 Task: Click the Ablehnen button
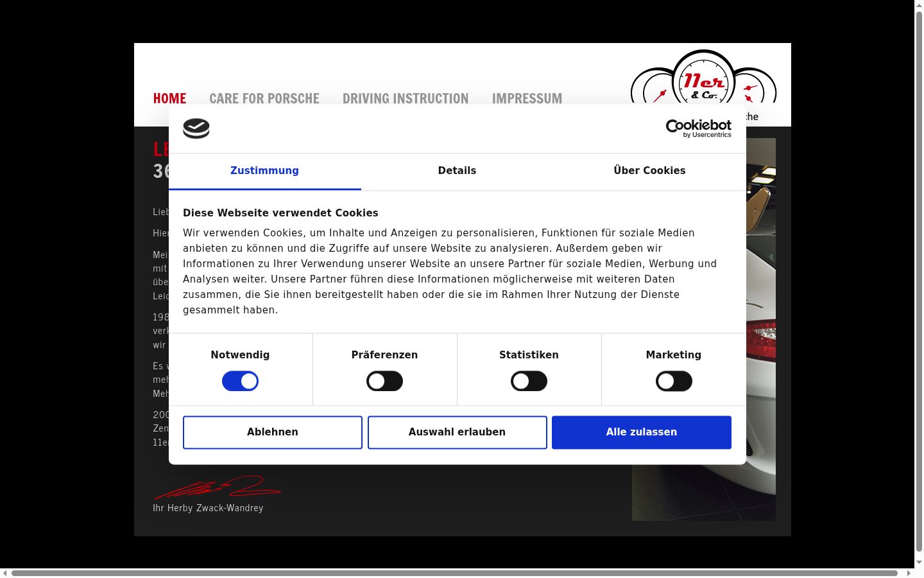point(273,432)
